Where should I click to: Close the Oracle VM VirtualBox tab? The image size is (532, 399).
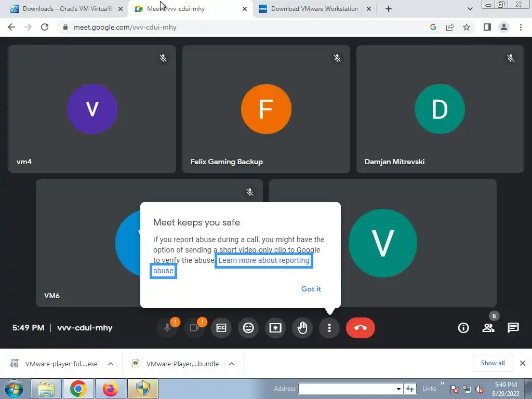(x=121, y=9)
